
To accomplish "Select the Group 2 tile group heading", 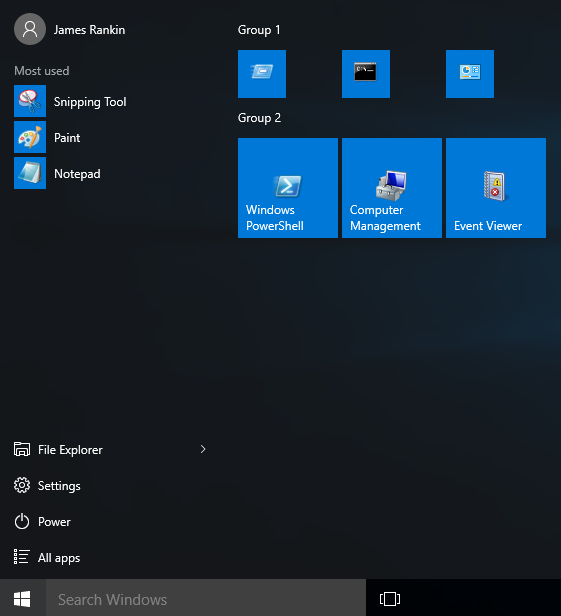I will pos(259,118).
